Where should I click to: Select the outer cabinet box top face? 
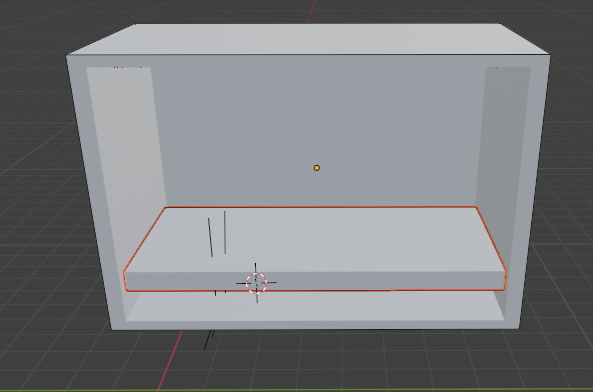point(308,39)
